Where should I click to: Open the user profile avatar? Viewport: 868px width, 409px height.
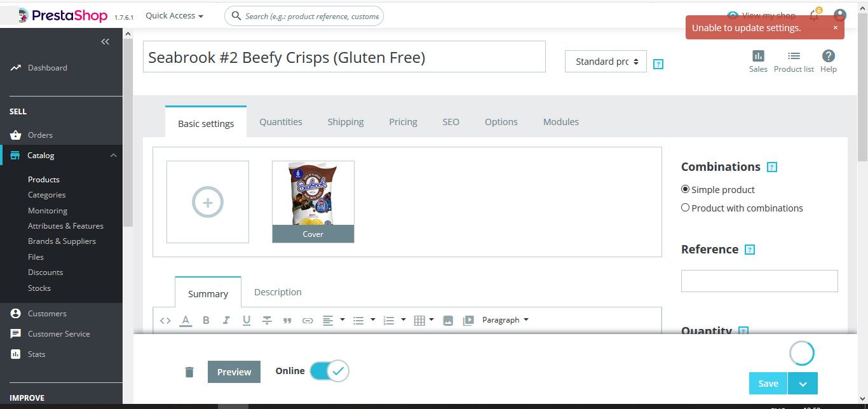[x=840, y=16]
